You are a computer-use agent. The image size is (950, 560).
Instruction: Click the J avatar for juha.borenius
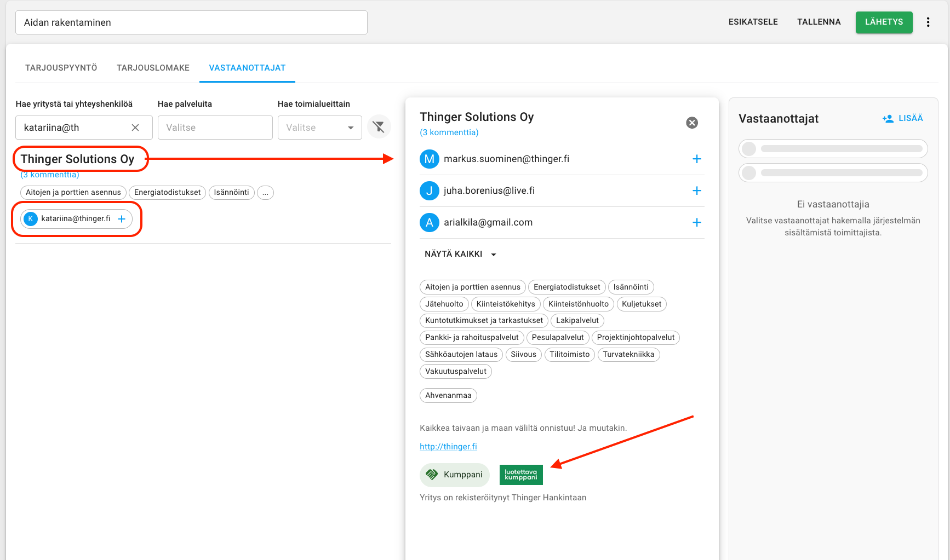430,190
